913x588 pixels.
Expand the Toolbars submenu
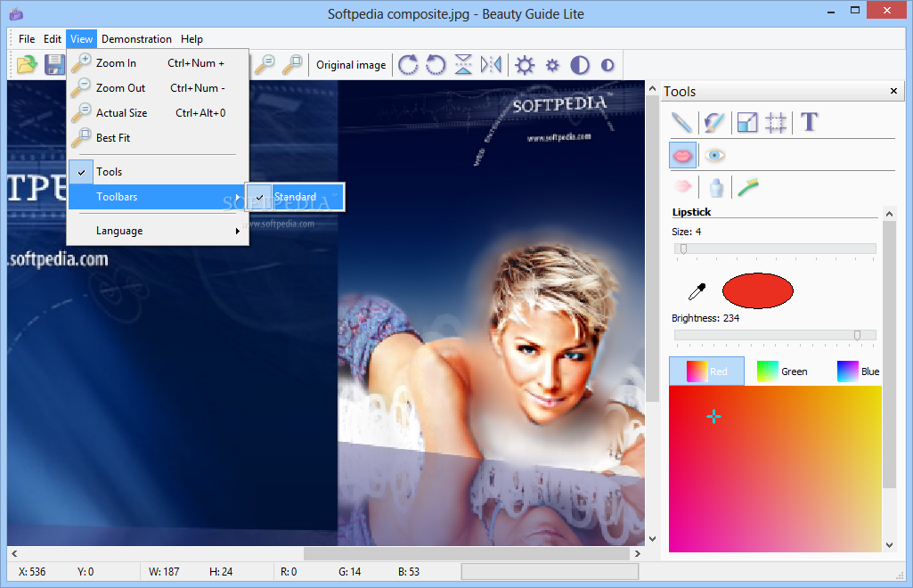(158, 197)
